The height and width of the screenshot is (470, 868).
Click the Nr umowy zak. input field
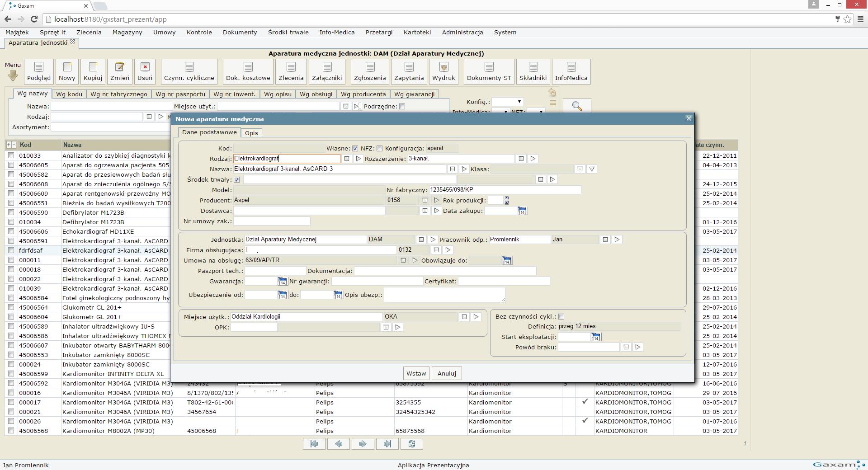coord(272,221)
